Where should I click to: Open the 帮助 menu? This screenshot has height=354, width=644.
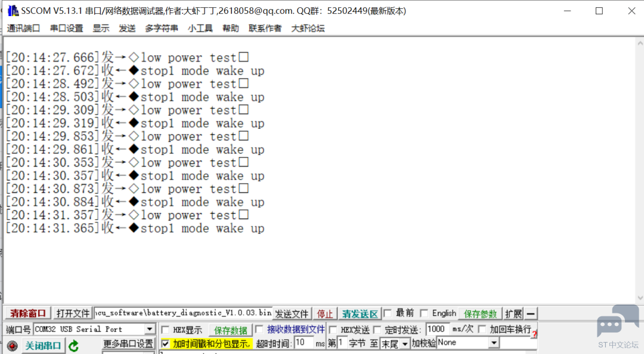point(230,28)
